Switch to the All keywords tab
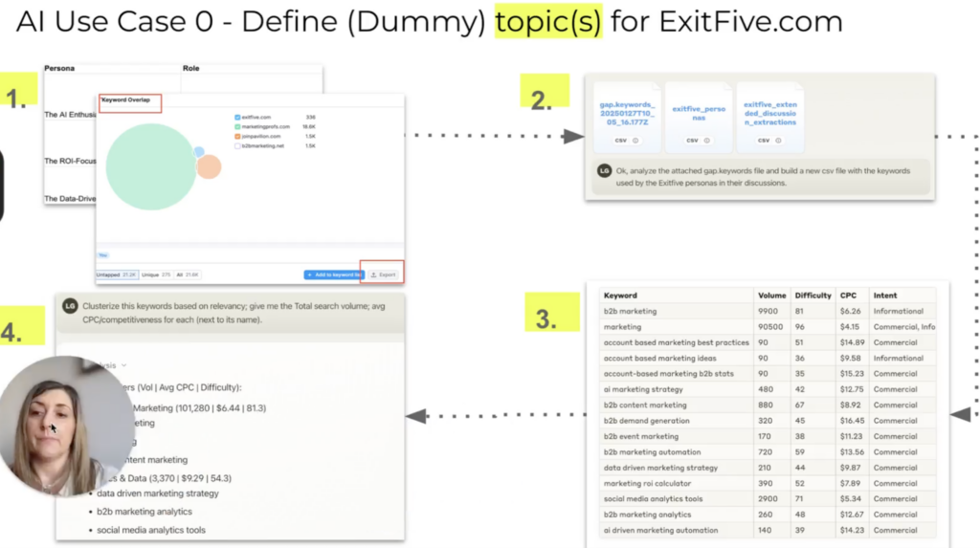 coord(188,274)
